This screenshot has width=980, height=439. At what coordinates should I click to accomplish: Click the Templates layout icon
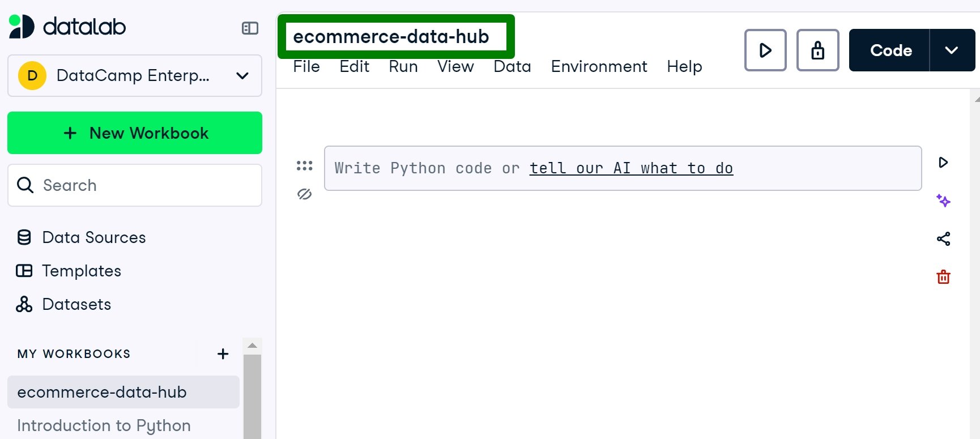point(24,271)
